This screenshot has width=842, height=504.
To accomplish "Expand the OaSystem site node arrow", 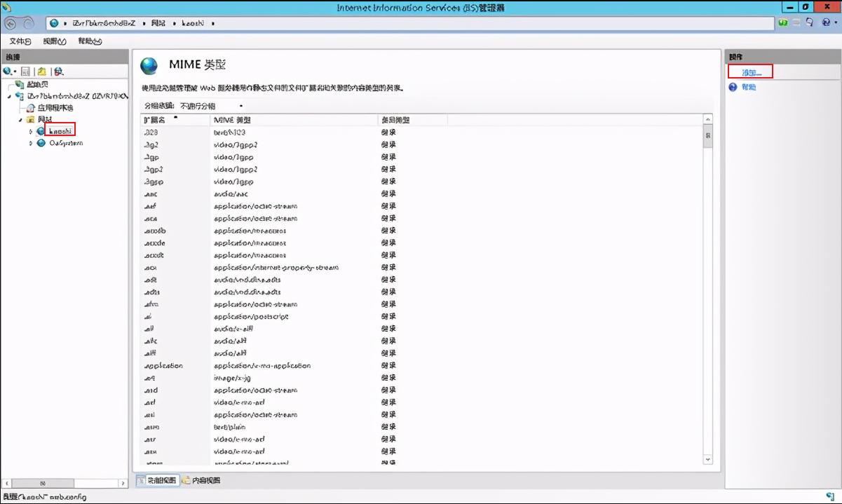I will tap(31, 143).
